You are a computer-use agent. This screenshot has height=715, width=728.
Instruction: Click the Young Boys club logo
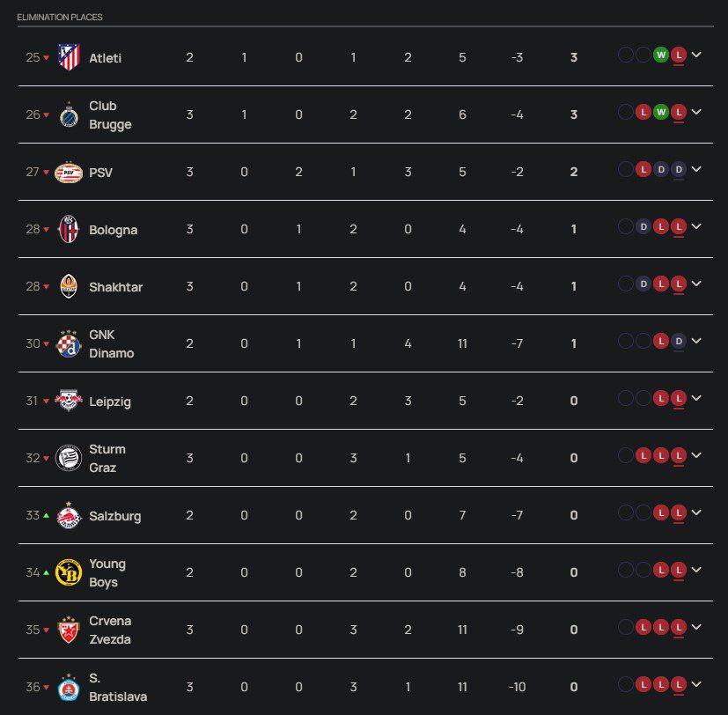pos(68,572)
